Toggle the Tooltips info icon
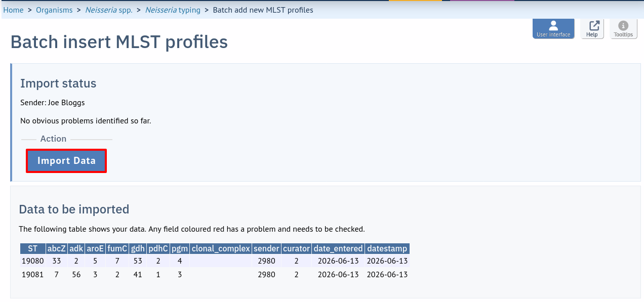 tap(623, 29)
